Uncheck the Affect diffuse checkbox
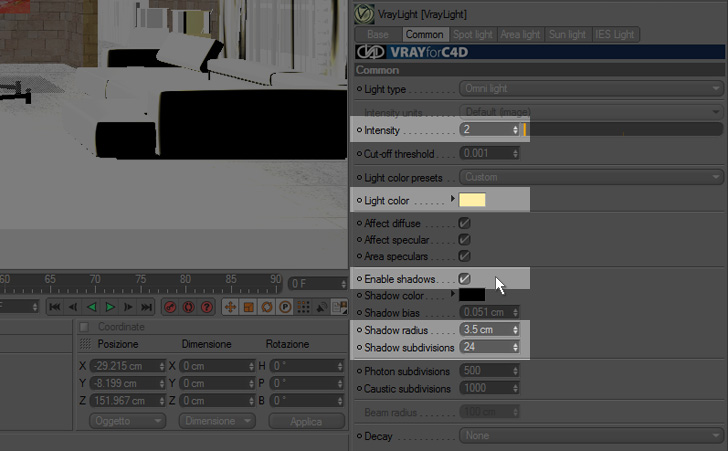 click(x=464, y=223)
